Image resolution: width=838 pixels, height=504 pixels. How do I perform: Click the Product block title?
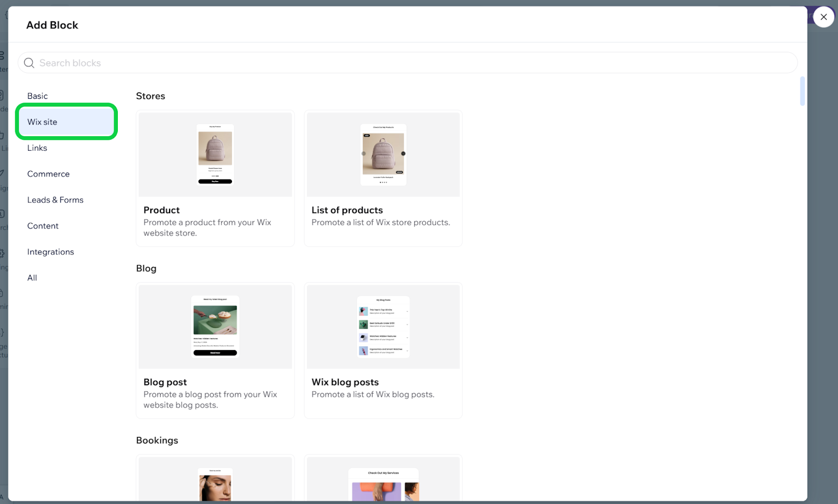click(161, 210)
